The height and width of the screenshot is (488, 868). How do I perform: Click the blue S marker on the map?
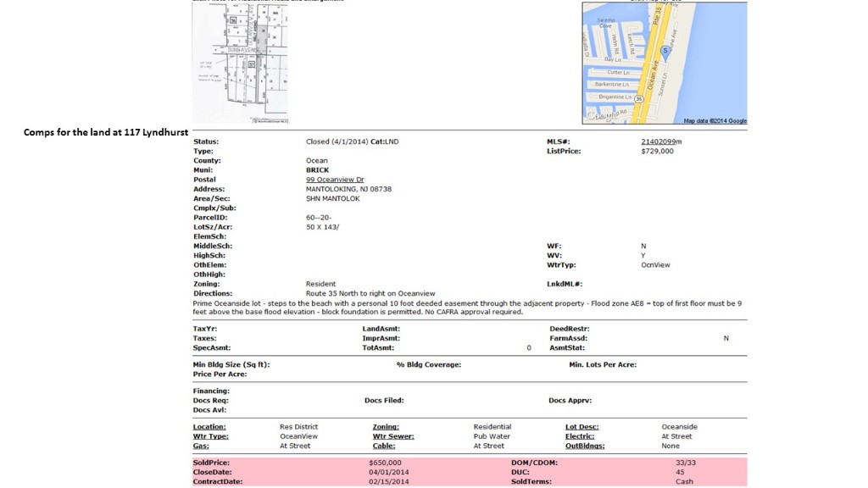click(665, 51)
